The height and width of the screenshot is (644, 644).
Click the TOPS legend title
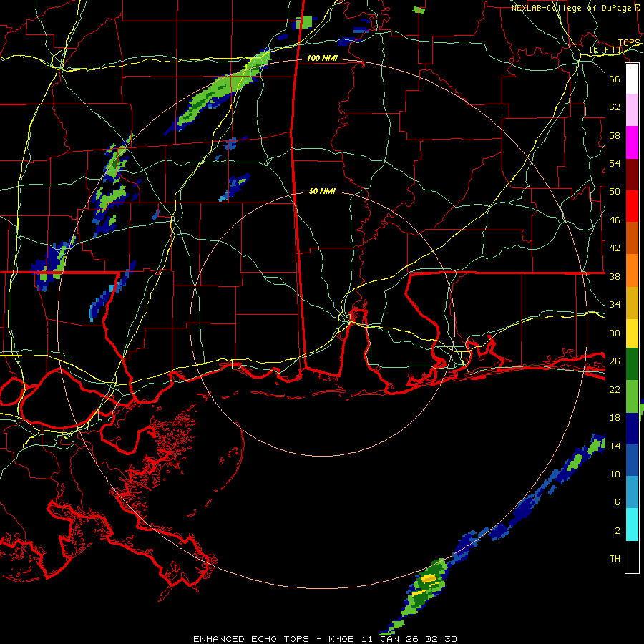pyautogui.click(x=629, y=43)
